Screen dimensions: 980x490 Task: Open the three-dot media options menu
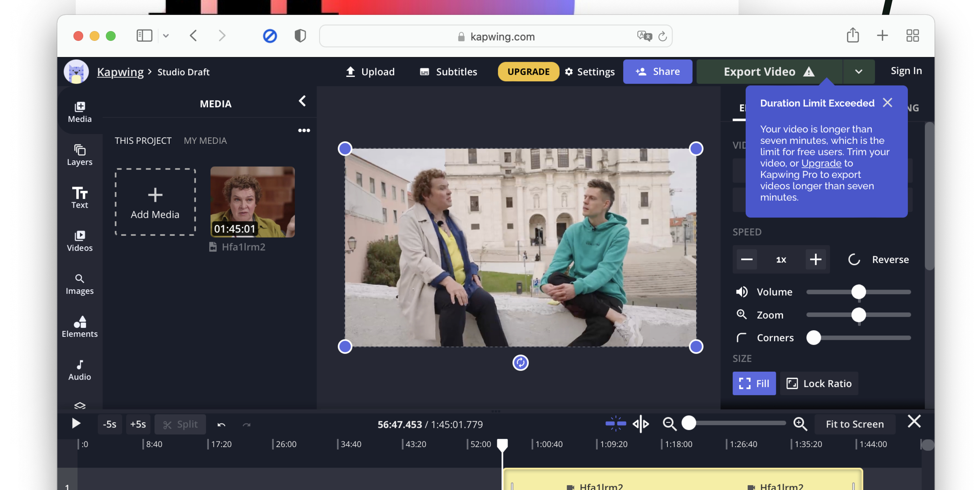point(304,130)
